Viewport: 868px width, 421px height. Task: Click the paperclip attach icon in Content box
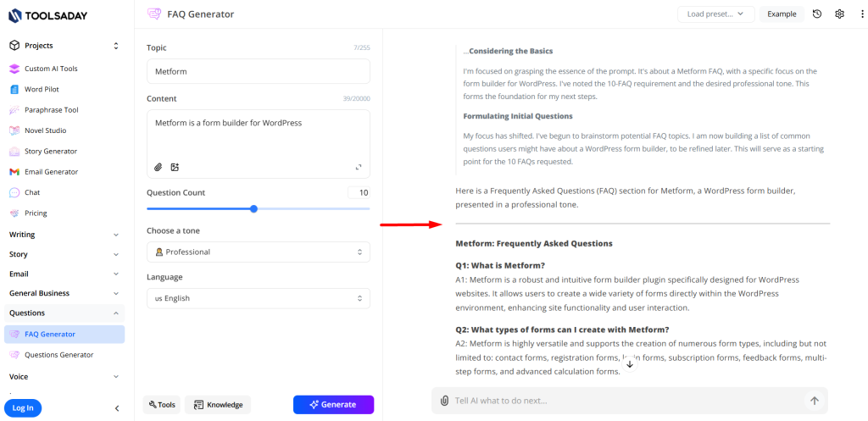(x=159, y=167)
